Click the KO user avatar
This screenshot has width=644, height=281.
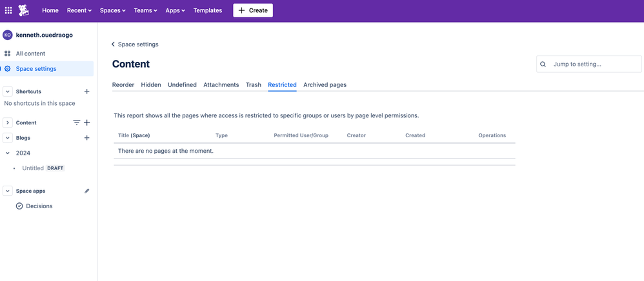tap(7, 35)
